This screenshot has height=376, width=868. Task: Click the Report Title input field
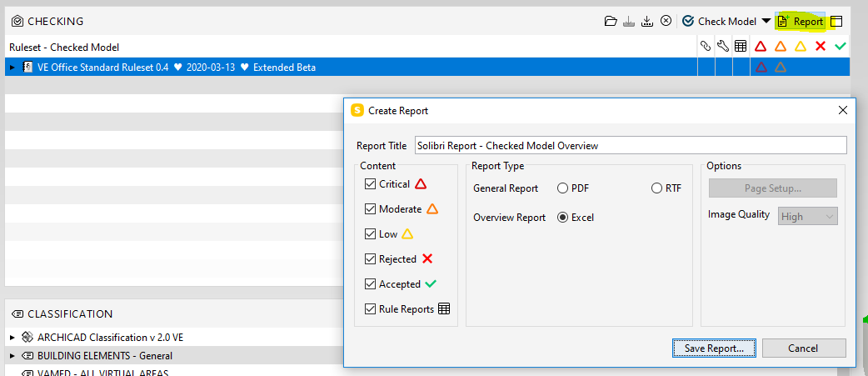tap(631, 146)
